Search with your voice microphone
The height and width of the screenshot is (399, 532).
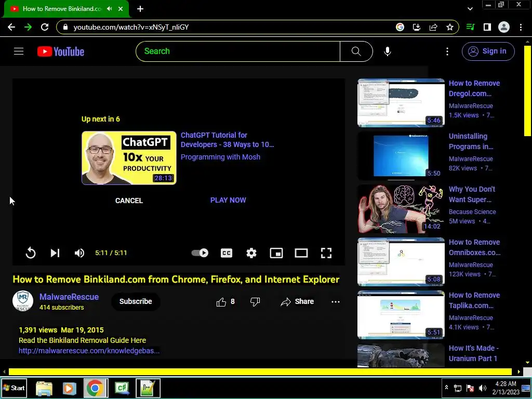click(388, 51)
